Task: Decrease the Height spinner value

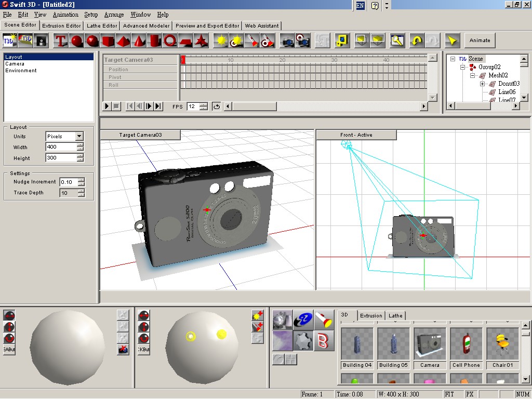Action: click(x=80, y=160)
